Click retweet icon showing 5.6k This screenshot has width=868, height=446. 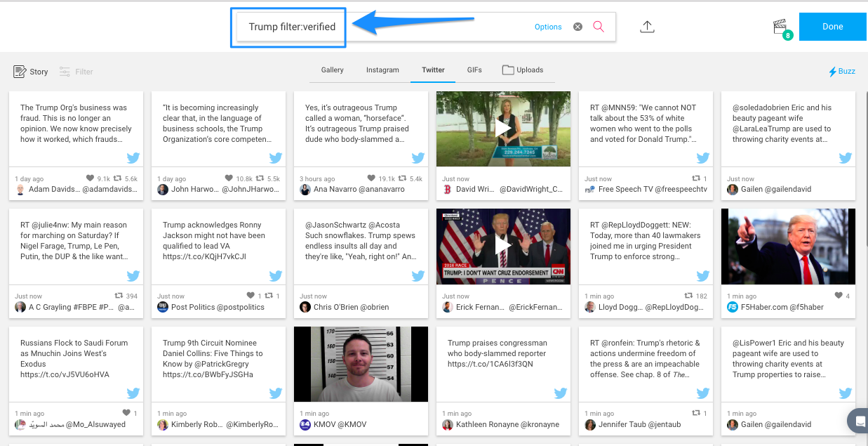(118, 178)
